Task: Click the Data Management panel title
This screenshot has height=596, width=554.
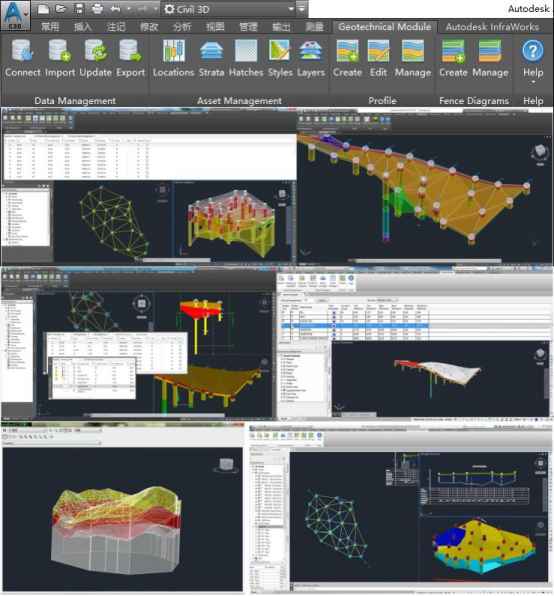Action: tap(75, 101)
